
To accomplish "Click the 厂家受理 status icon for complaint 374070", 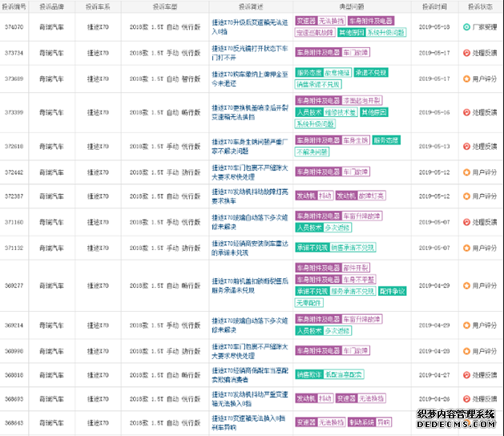I will (466, 27).
